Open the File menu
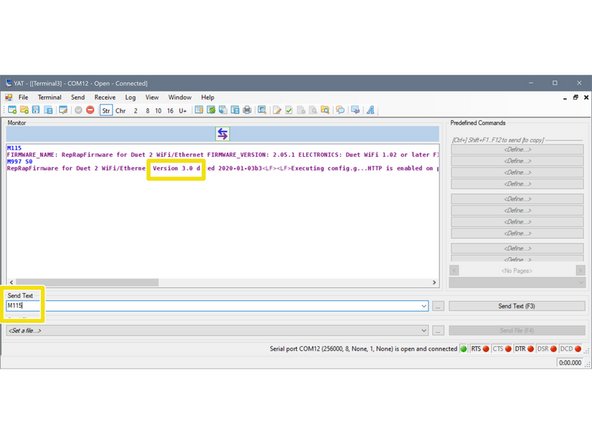The image size is (592, 444). [x=23, y=97]
